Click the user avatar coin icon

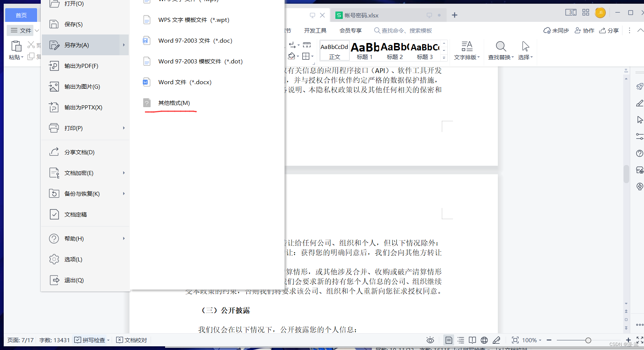click(x=600, y=13)
